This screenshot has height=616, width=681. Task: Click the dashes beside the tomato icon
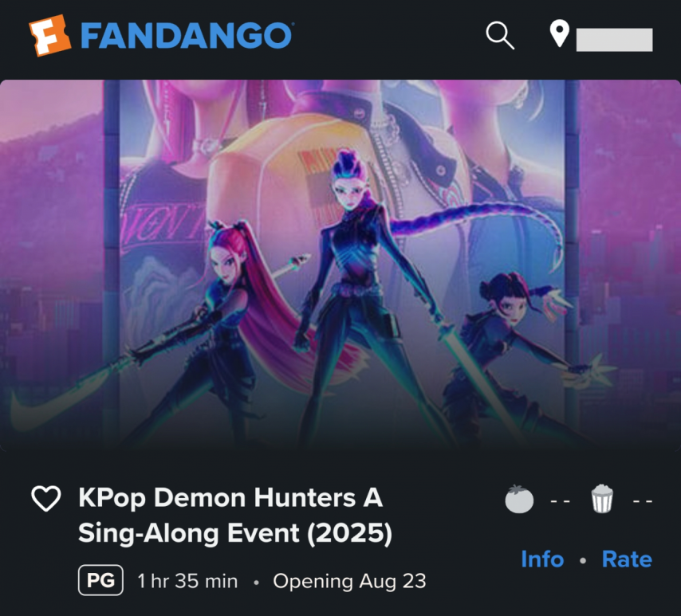point(560,501)
